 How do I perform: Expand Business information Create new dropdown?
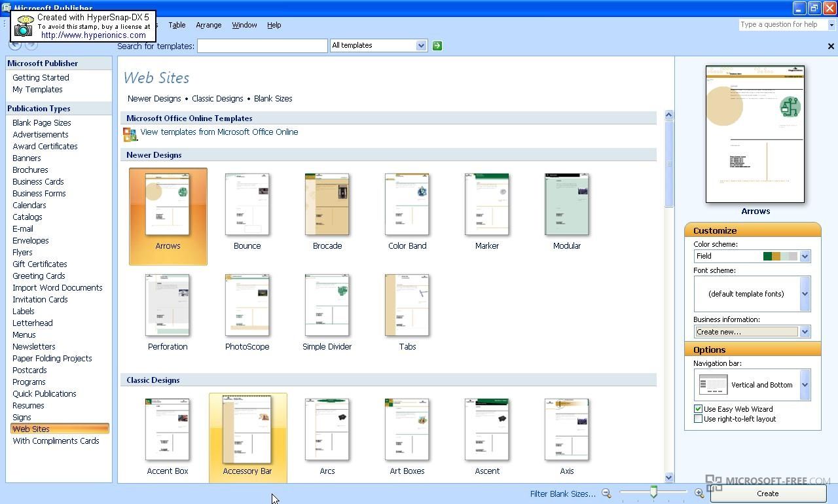tap(805, 332)
